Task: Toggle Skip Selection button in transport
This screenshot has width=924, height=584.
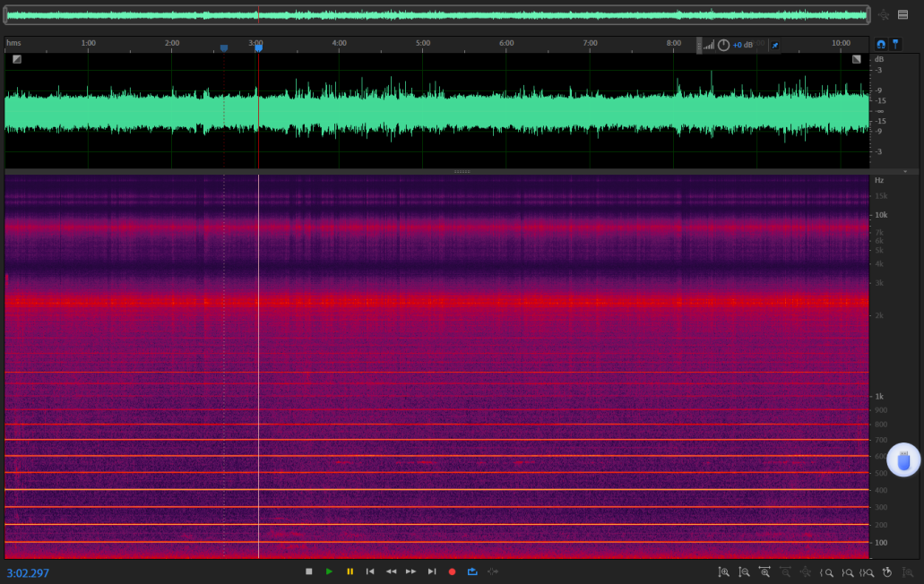Action: [x=493, y=571]
